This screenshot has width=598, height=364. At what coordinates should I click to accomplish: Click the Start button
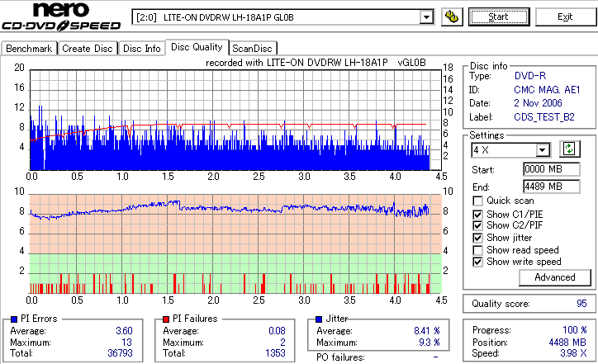499,17
